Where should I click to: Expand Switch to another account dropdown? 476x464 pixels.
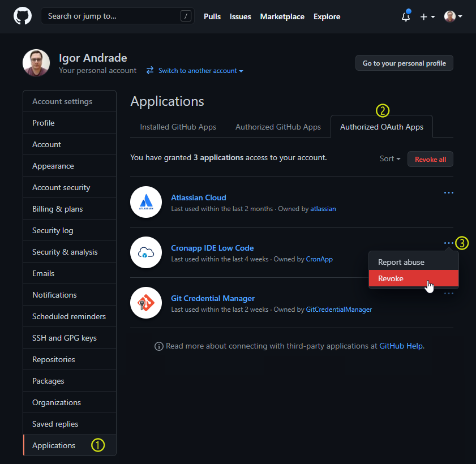click(x=201, y=71)
